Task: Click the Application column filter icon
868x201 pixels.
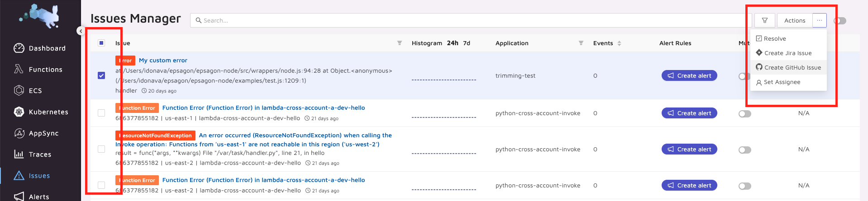Action: (x=581, y=43)
